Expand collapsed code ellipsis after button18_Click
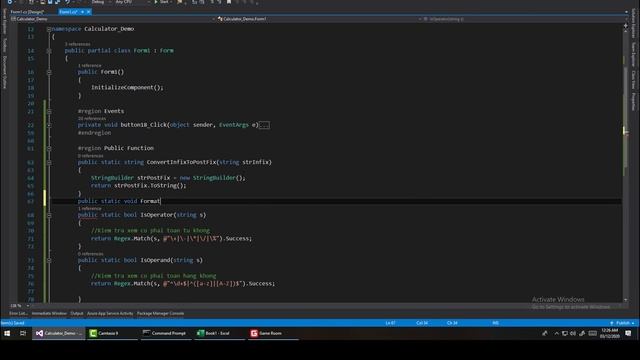This screenshot has height=360, width=640. [264, 125]
